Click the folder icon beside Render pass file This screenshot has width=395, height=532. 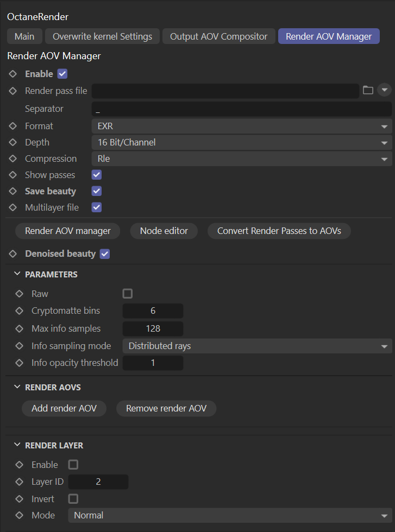(368, 90)
